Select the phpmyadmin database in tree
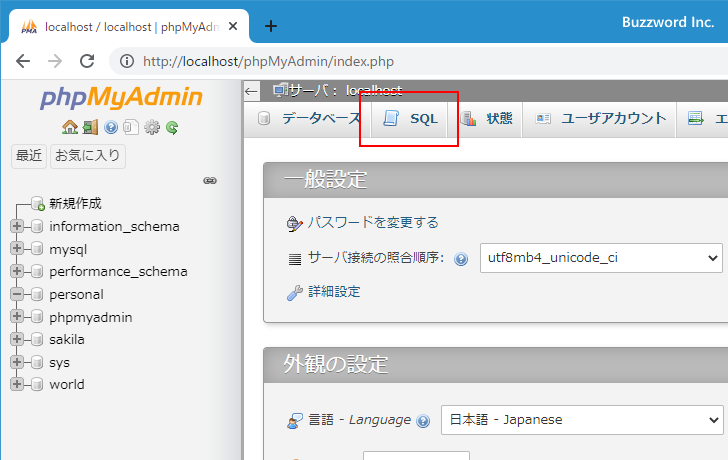 [91, 317]
